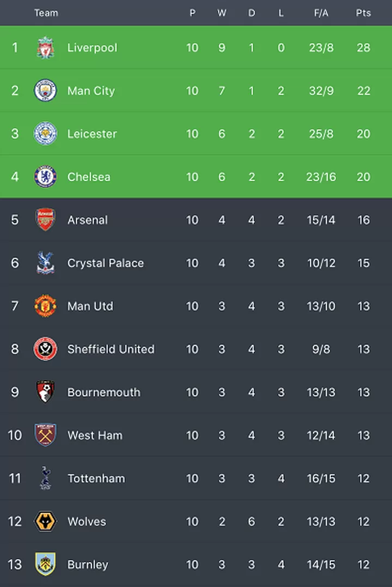The width and height of the screenshot is (392, 587).
Task: Click the Burnley club crest
Action: point(45,564)
